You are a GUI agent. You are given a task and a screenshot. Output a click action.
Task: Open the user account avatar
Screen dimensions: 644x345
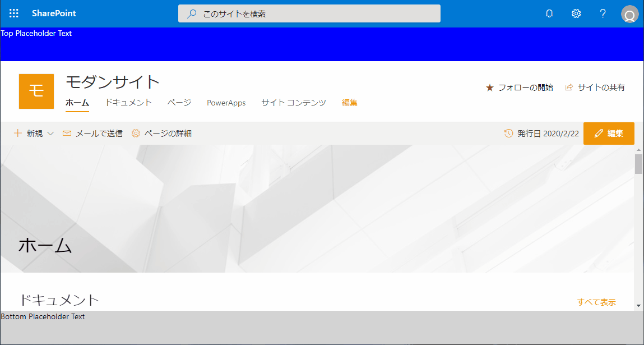pyautogui.click(x=629, y=15)
